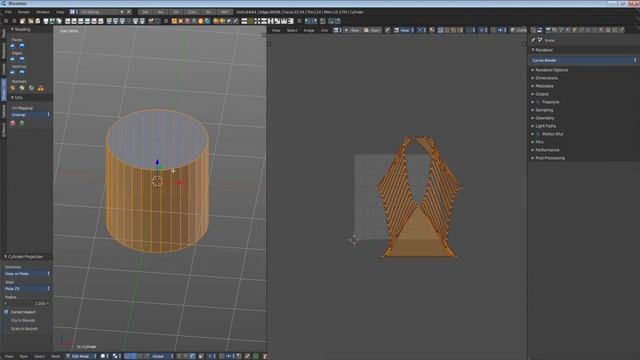640x360 pixels.
Task: Open the UV editor Image menu
Action: coord(309,30)
